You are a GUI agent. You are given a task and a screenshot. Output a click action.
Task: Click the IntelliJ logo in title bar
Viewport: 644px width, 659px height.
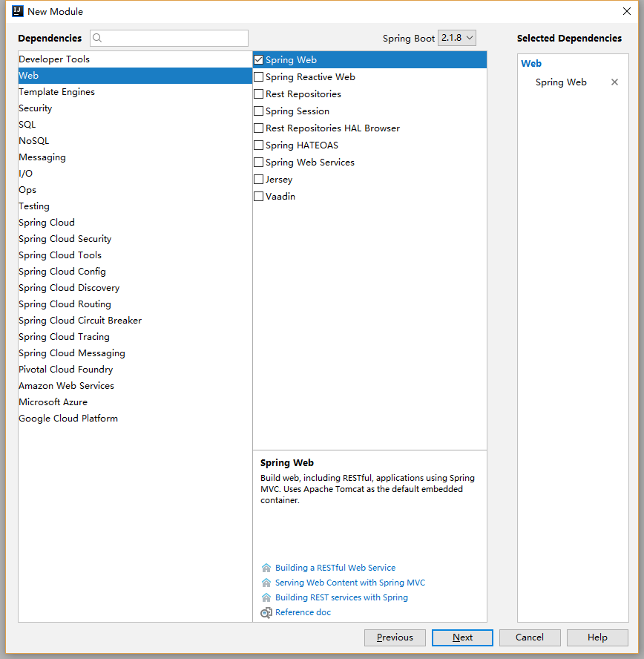coord(18,11)
